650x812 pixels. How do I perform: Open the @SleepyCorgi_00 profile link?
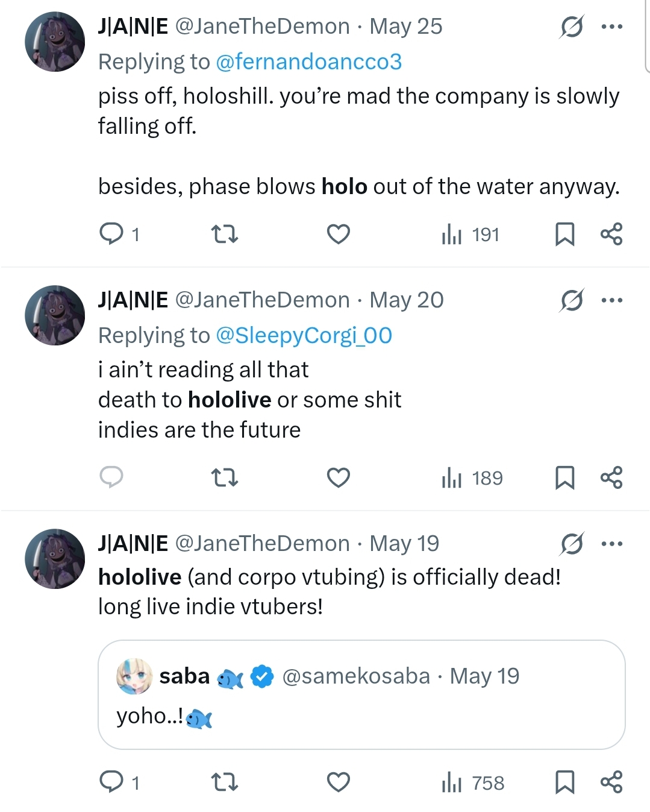pyautogui.click(x=304, y=335)
